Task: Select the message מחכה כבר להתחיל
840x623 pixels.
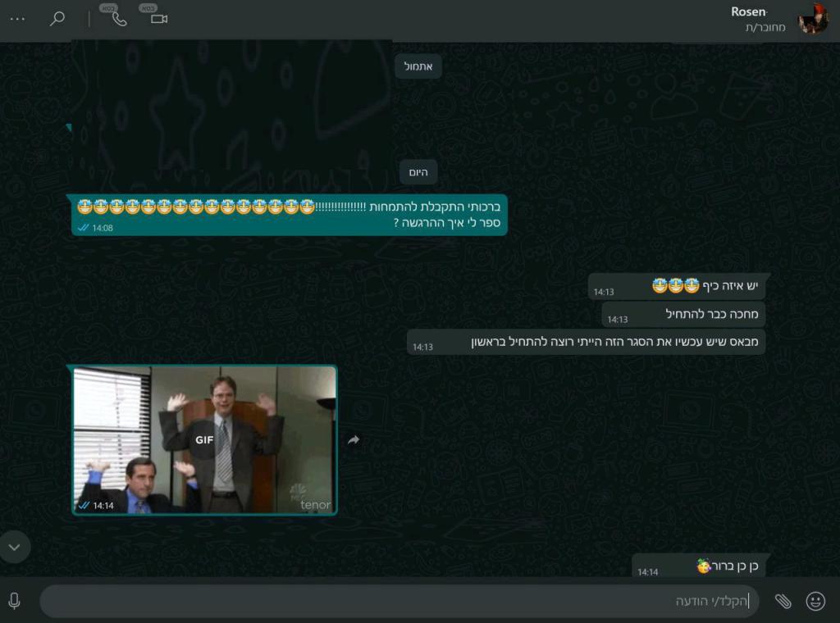Action: click(x=683, y=314)
